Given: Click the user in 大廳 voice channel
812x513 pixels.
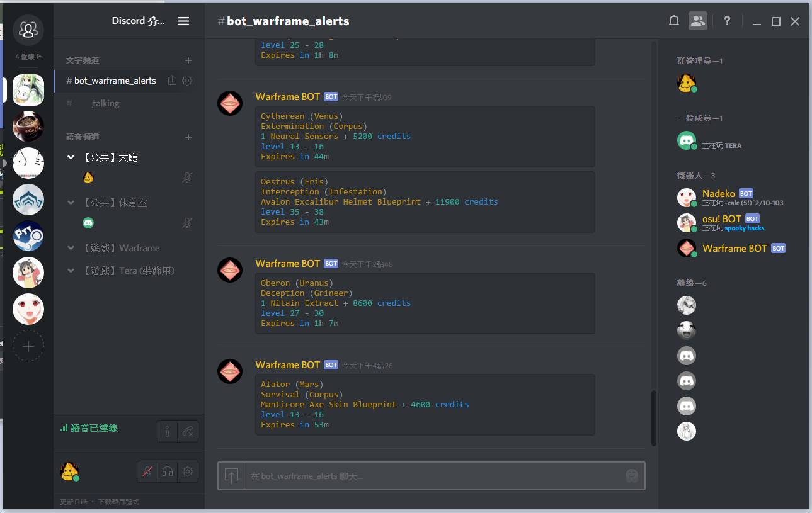Looking at the screenshot, I should (x=88, y=178).
